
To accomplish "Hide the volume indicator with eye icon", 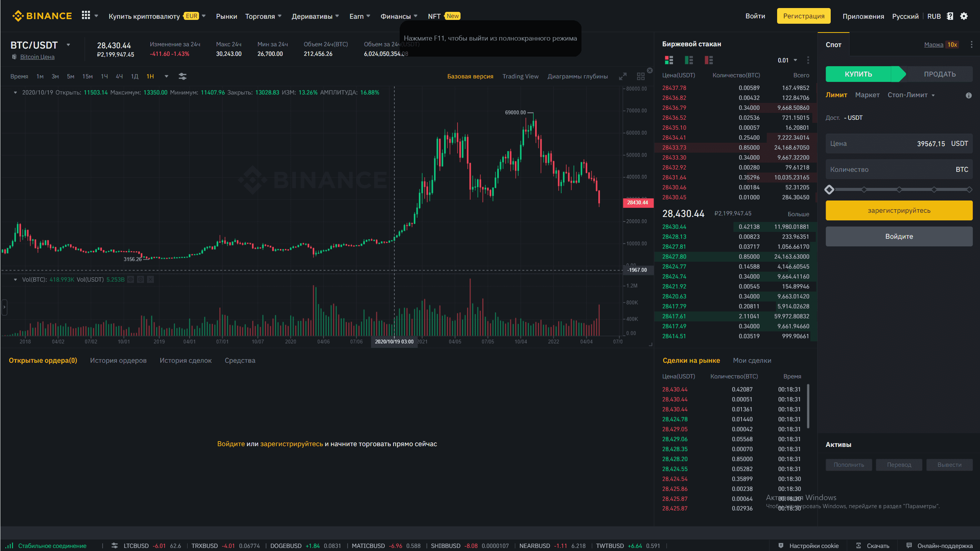I will 131,280.
